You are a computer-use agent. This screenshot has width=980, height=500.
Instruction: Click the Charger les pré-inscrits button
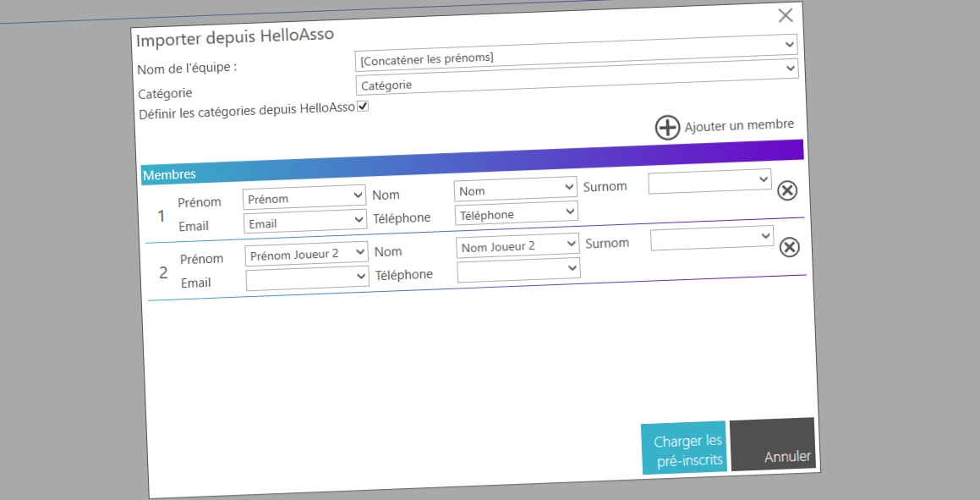tap(683, 448)
